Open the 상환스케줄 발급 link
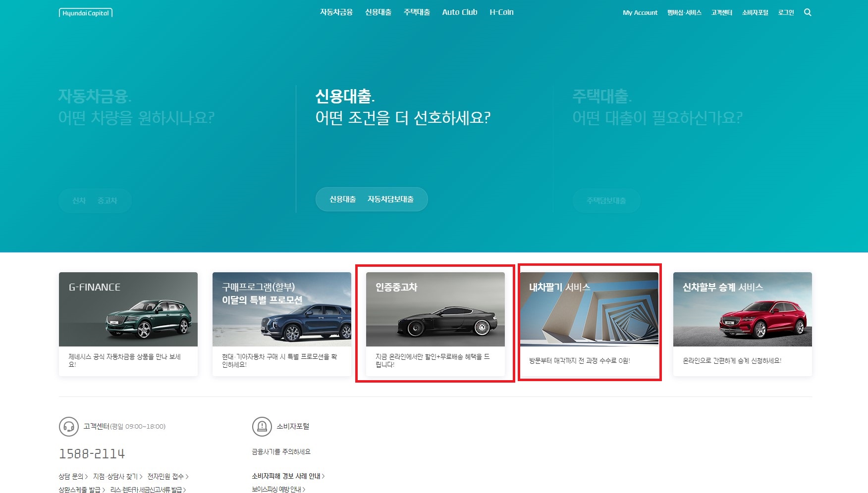 (x=82, y=490)
